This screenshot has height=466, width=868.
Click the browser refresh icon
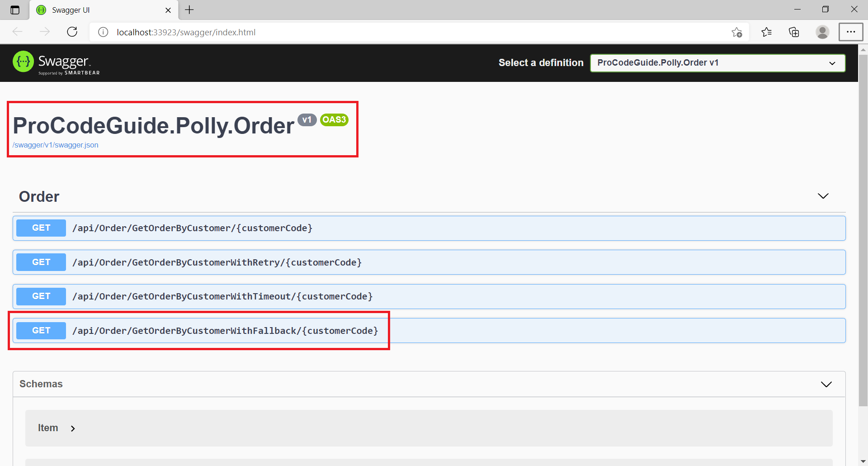coord(72,32)
